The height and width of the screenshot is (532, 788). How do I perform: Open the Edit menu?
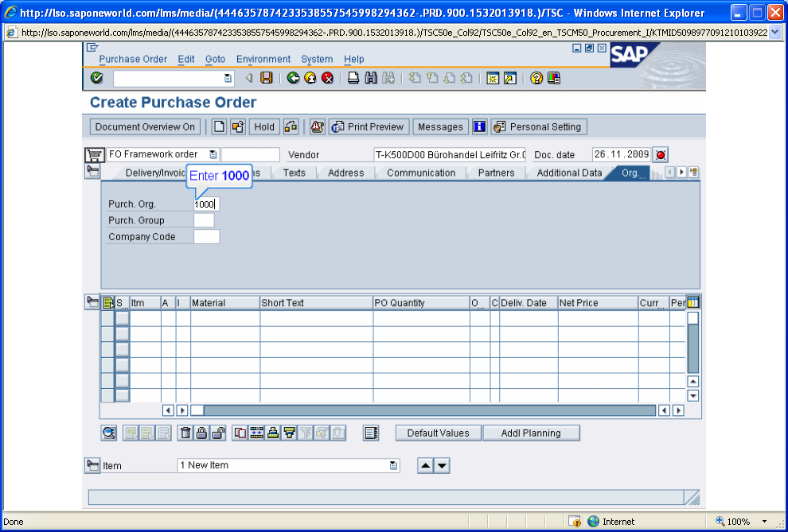(x=186, y=59)
